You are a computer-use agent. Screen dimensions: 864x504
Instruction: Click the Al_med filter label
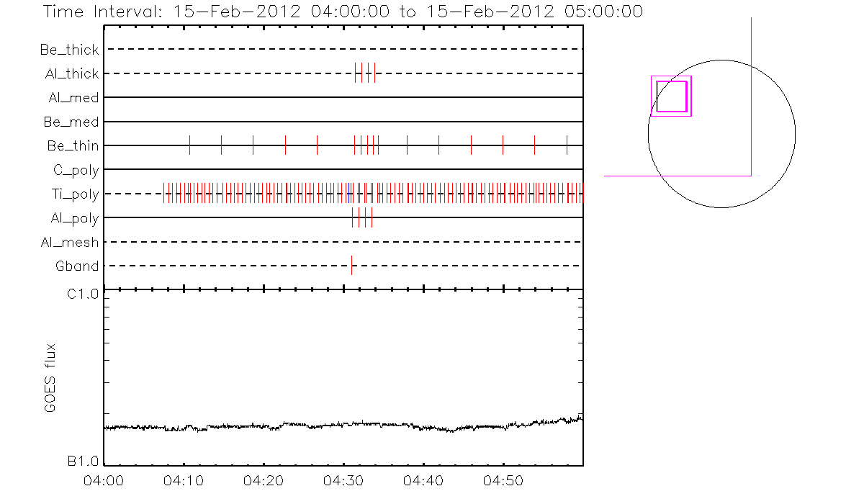(74, 98)
